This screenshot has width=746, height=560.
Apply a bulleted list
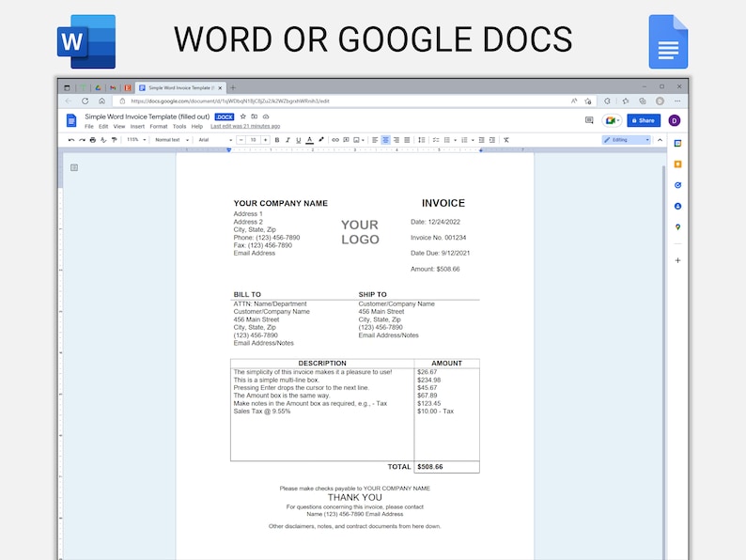(x=446, y=140)
